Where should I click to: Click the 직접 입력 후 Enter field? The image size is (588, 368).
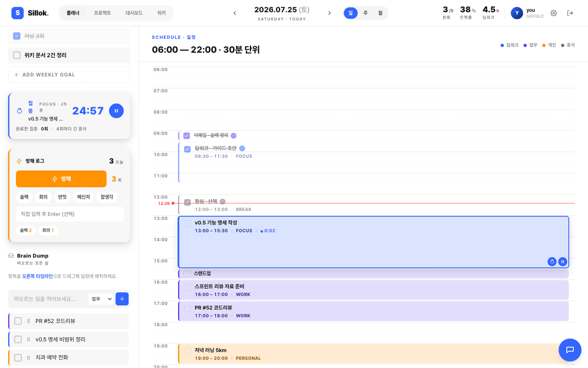(x=70, y=214)
